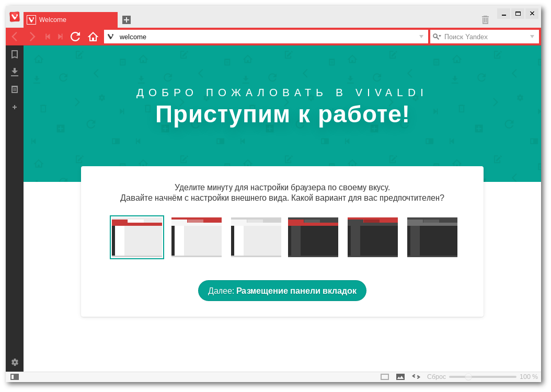
Task: Choose the light theme with red tab bar
Action: [x=197, y=237]
